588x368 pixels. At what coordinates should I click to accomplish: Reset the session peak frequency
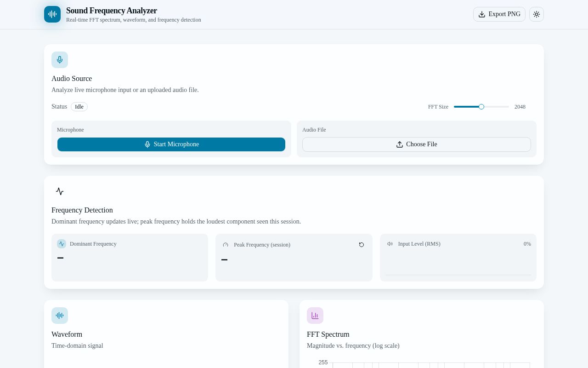pos(362,245)
